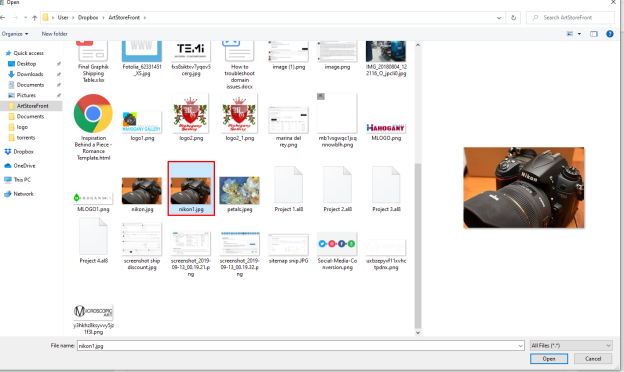Open Pictures in navigation pane

(26, 95)
